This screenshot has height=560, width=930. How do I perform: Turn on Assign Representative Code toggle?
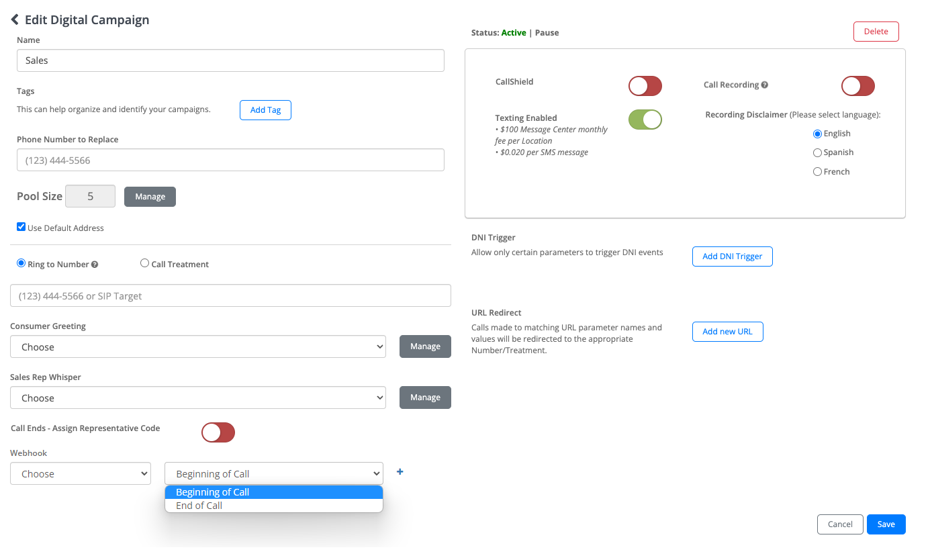(218, 432)
